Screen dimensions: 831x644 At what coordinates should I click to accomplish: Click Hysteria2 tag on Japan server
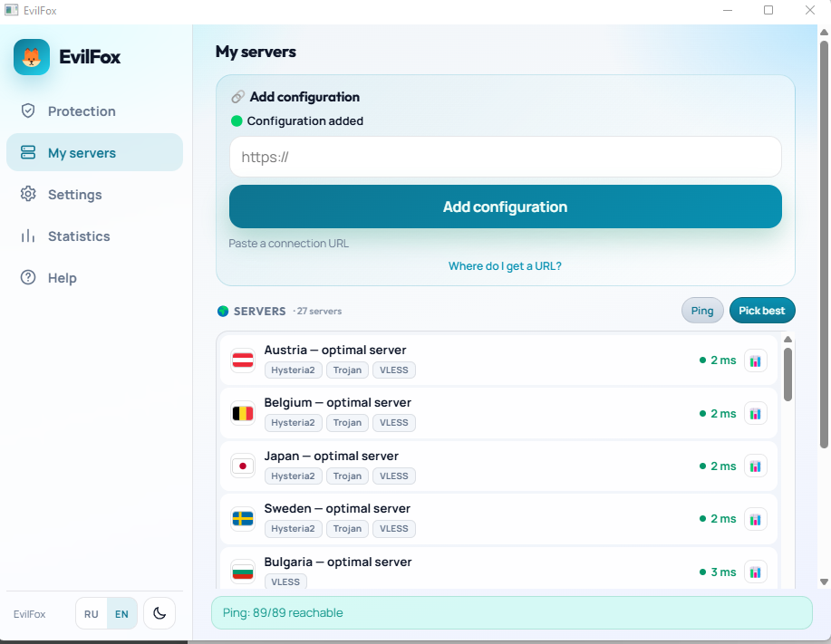coord(293,476)
